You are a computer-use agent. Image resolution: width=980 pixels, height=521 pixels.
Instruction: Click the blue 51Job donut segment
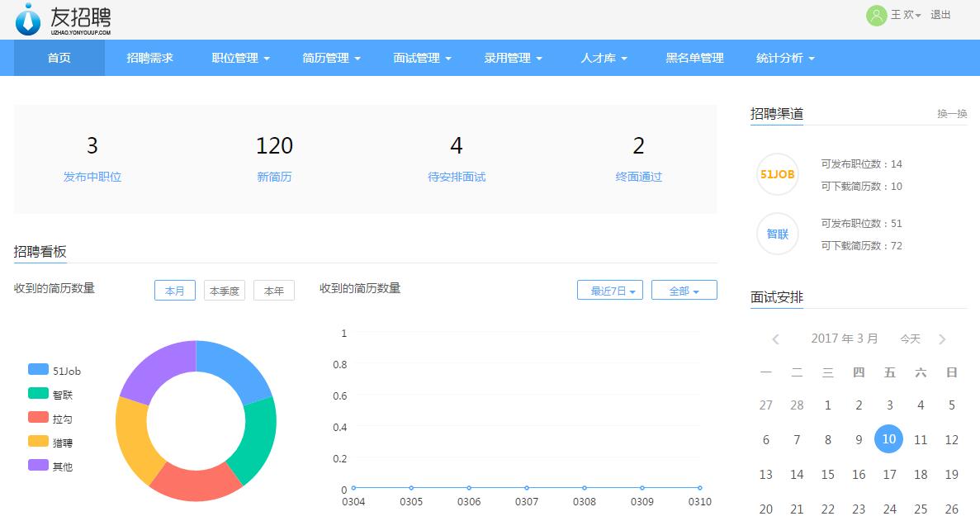click(239, 368)
